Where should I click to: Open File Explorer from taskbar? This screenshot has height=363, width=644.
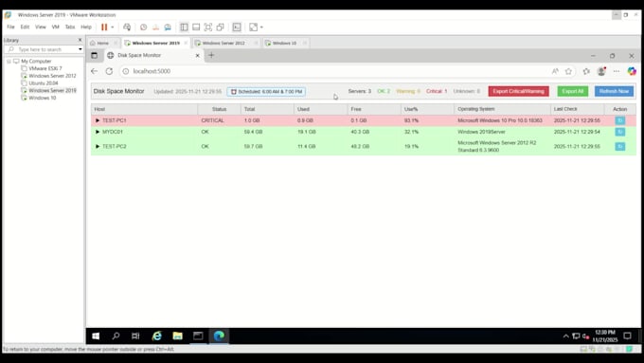[x=177, y=336]
